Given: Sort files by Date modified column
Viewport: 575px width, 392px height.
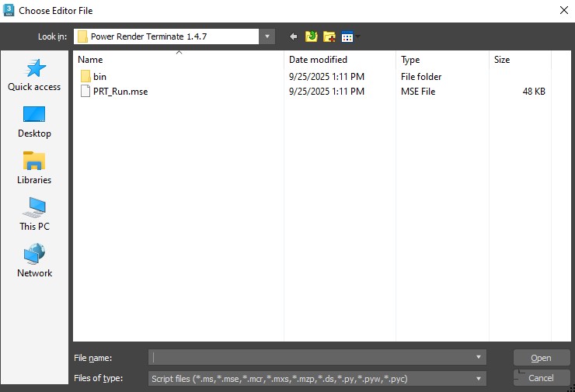Looking at the screenshot, I should (340, 59).
